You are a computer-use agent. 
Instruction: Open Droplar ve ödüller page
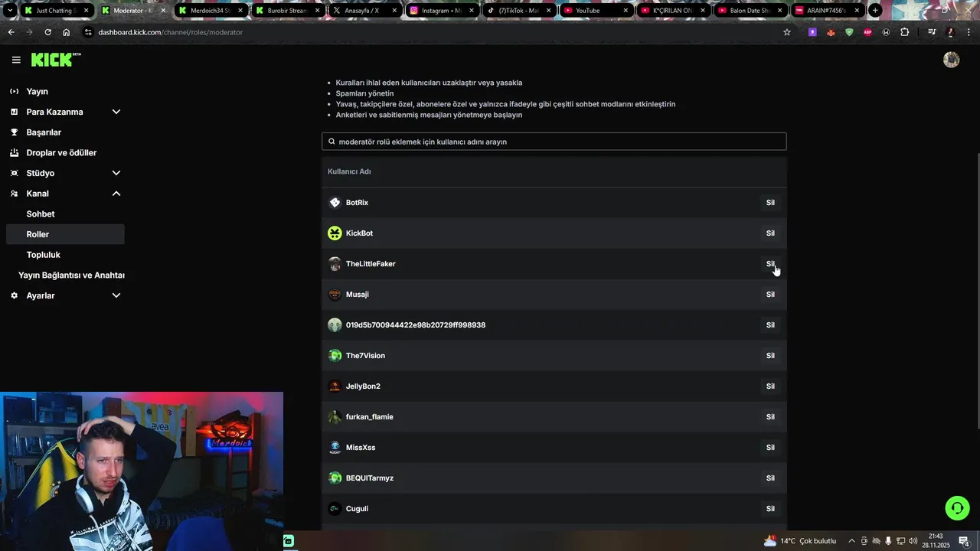click(65, 153)
